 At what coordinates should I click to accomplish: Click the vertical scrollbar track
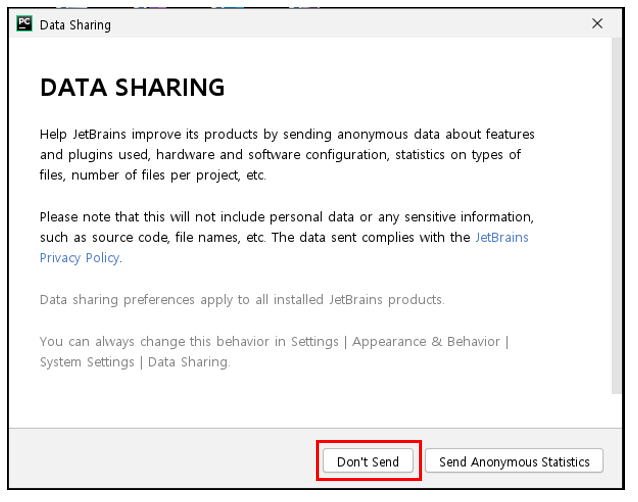coord(616,216)
